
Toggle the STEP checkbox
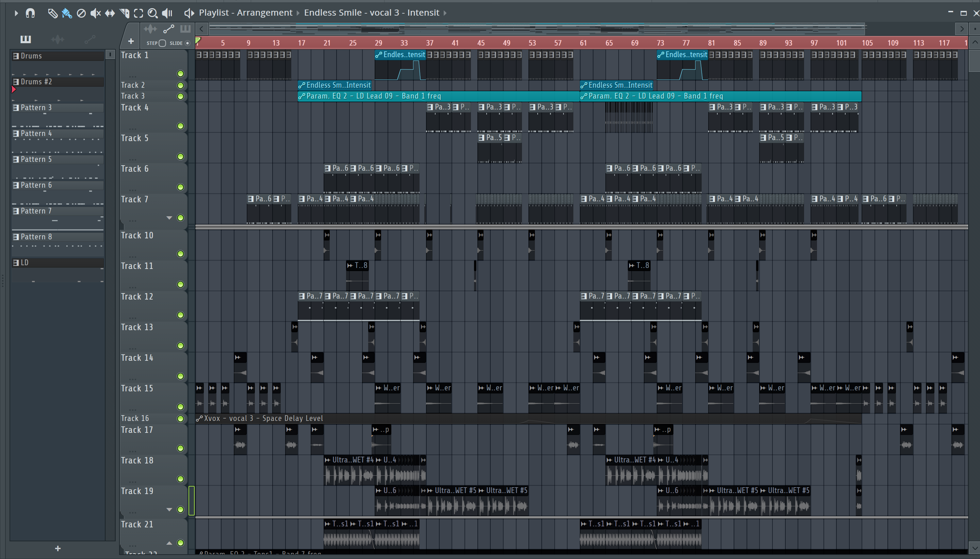(x=162, y=43)
